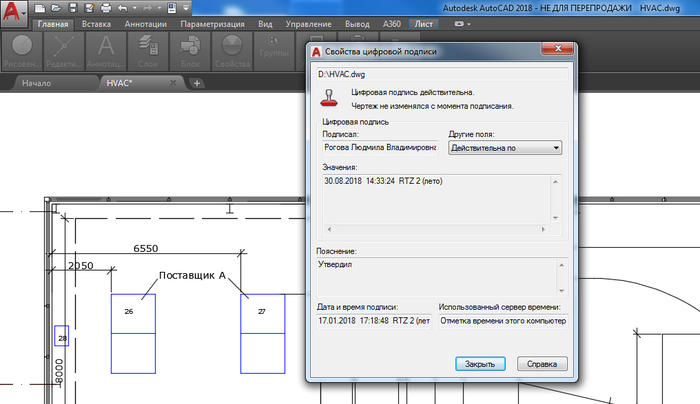This screenshot has height=404, width=700.
Task: Add a new drawing tab with plus button
Action: pos(197,83)
